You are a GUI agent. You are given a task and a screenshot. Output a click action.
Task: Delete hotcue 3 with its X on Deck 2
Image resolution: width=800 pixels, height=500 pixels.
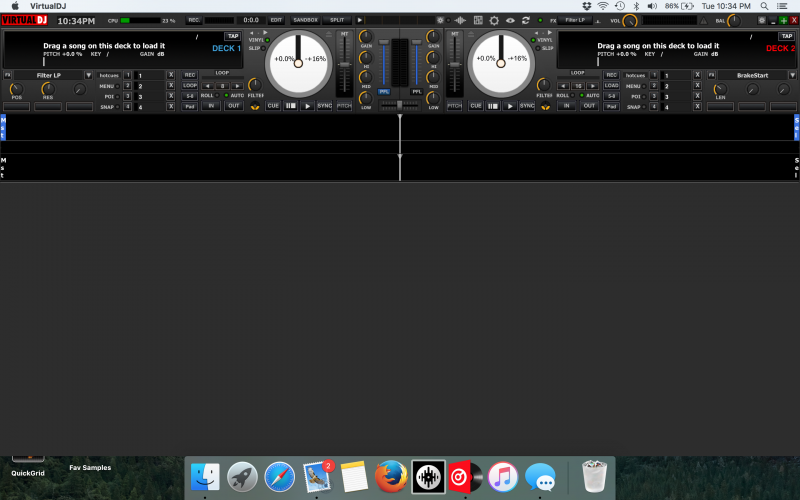pyautogui.click(x=697, y=96)
